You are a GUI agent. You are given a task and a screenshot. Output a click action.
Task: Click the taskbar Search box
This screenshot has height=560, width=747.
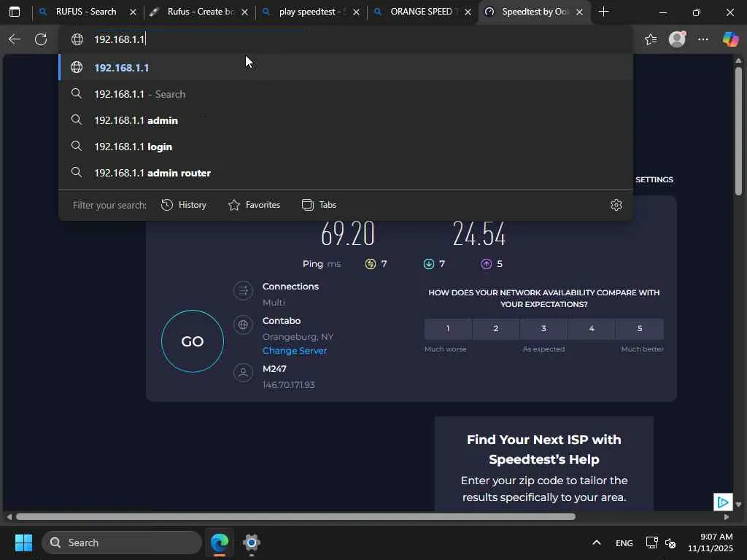click(122, 542)
